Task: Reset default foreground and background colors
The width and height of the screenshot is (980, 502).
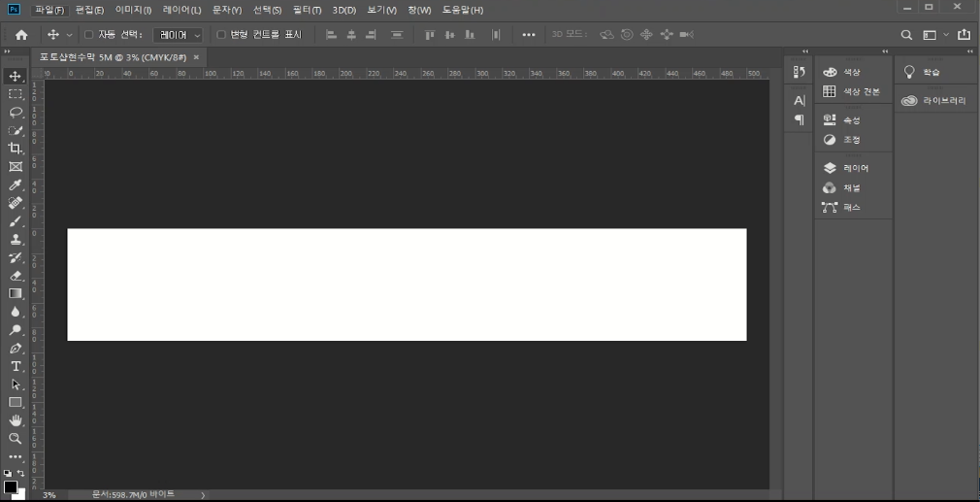Action: pyautogui.click(x=7, y=473)
